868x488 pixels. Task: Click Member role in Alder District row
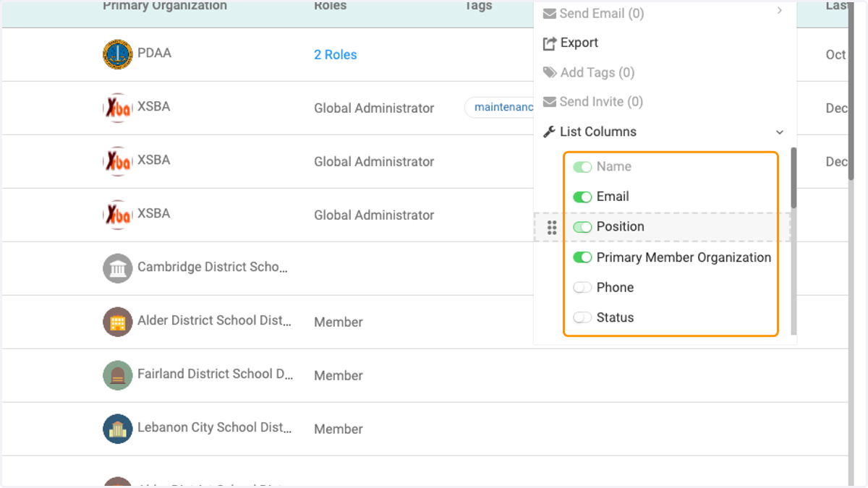[339, 322]
